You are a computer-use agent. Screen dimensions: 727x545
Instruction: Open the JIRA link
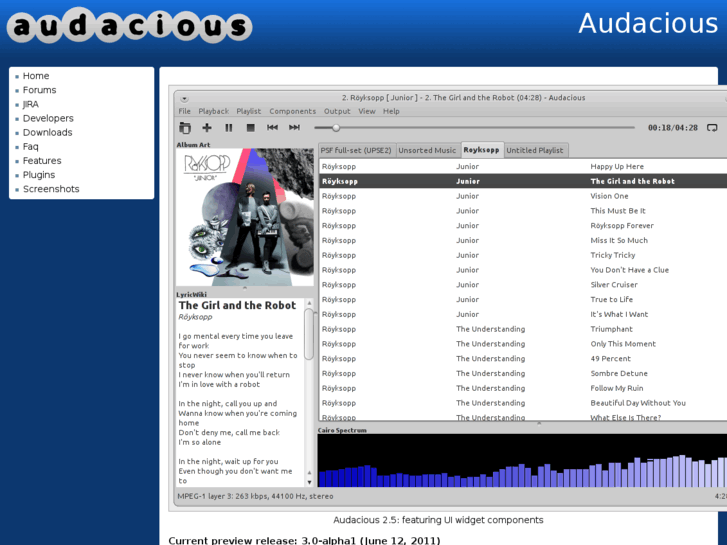pyautogui.click(x=31, y=104)
